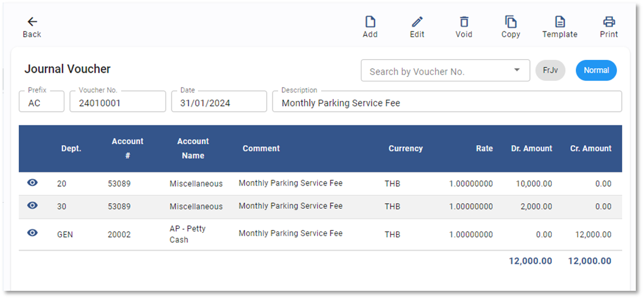Click the Edit pencil icon
Viewport: 644px width, 299px height.
(x=417, y=22)
